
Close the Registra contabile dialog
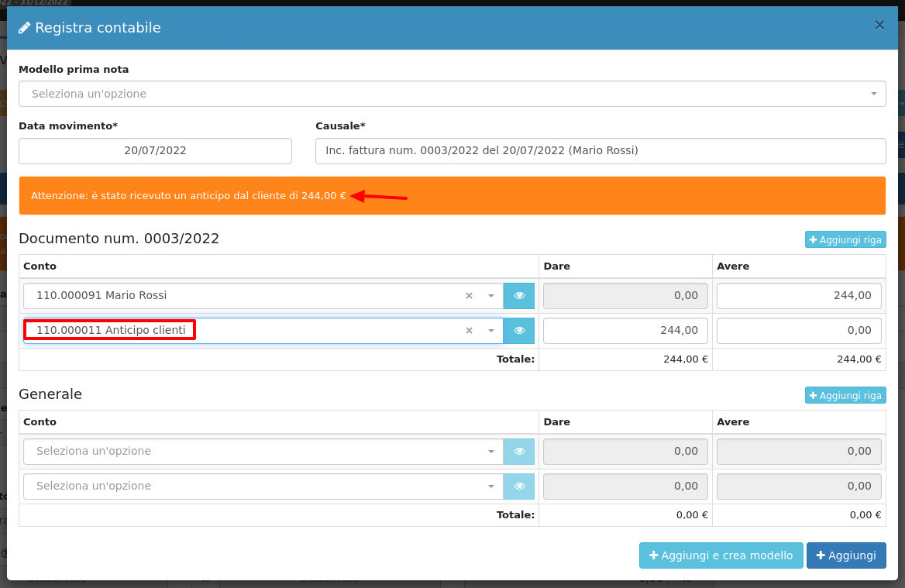(879, 26)
